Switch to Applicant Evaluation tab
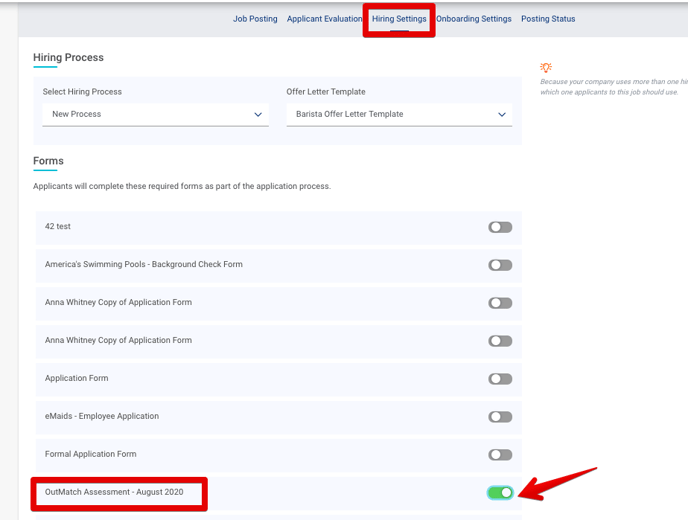The height and width of the screenshot is (520, 688). 324,19
